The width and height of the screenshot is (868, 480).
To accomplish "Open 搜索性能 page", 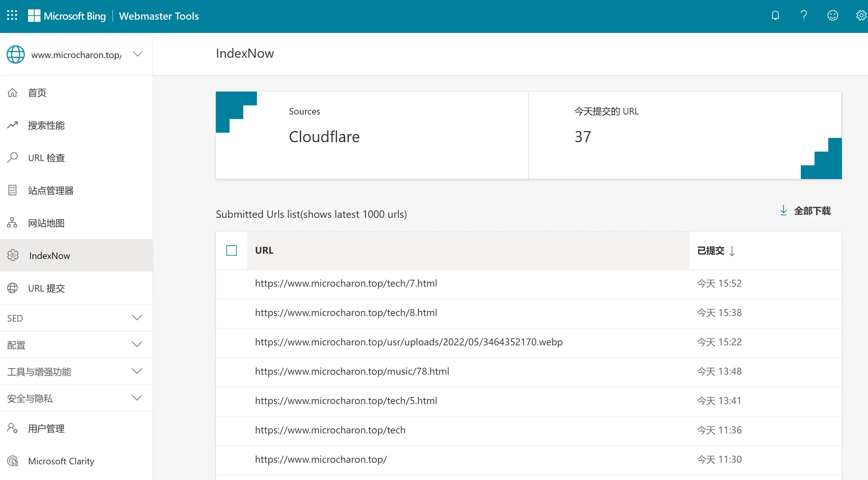I will point(76,125).
